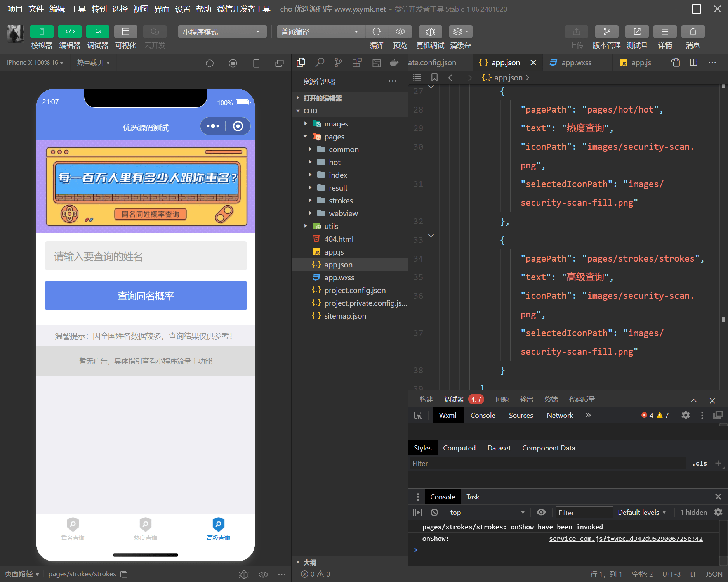
Task: Open the Default levels dropdown
Action: (x=642, y=513)
